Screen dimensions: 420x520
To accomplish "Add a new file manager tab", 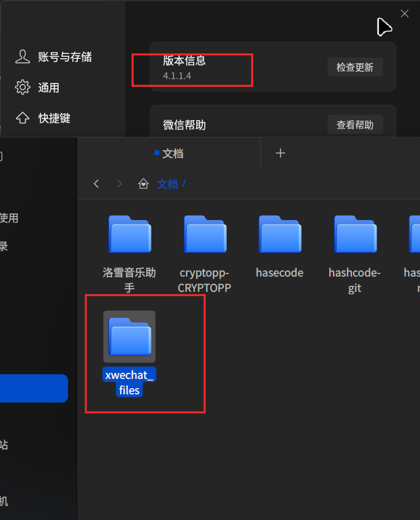I will pyautogui.click(x=280, y=153).
